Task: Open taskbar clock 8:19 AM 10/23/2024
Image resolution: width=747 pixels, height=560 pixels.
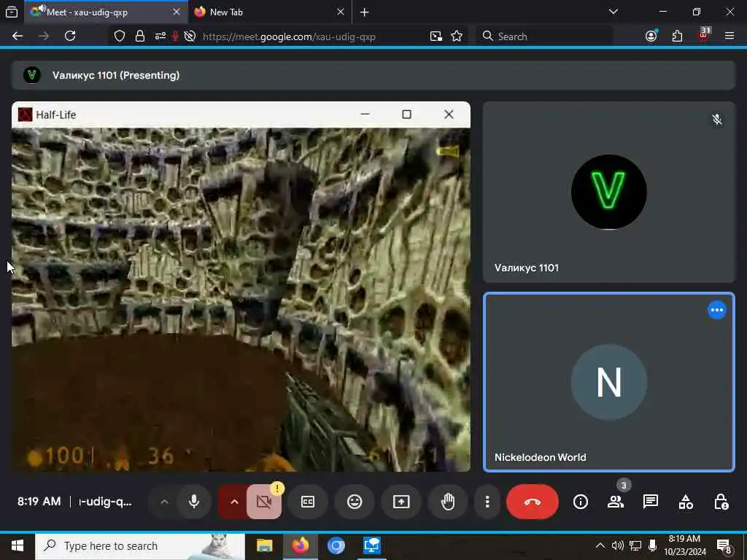Action: point(684,545)
